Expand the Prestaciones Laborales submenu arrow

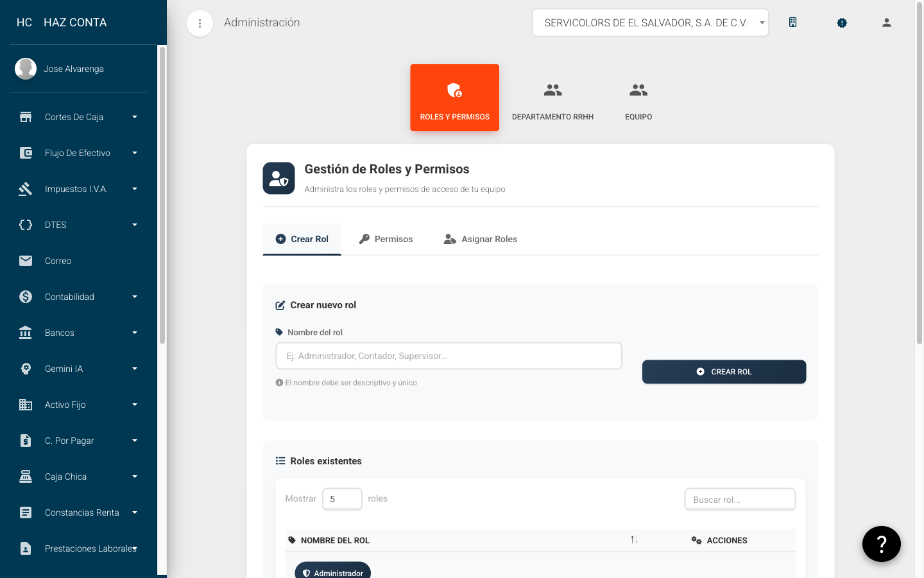pyautogui.click(x=135, y=548)
